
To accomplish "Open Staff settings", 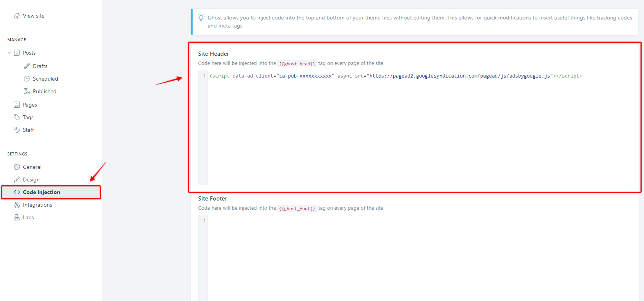I will 28,130.
